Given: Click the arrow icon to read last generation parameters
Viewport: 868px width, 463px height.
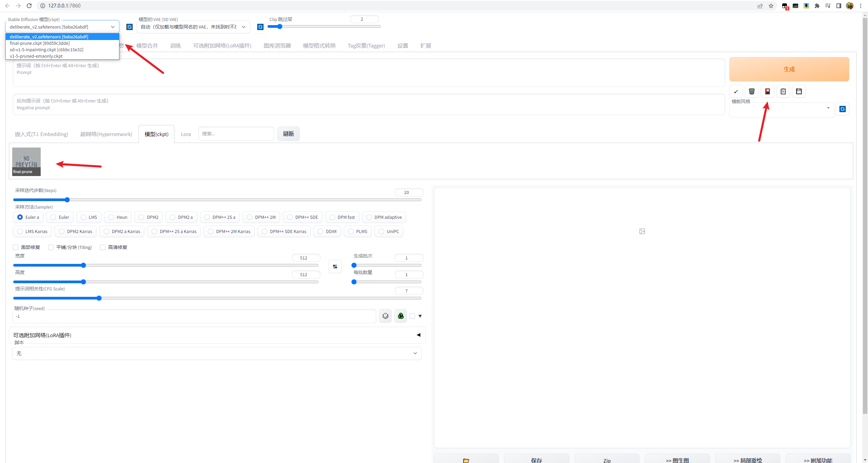Looking at the screenshot, I should pos(736,91).
